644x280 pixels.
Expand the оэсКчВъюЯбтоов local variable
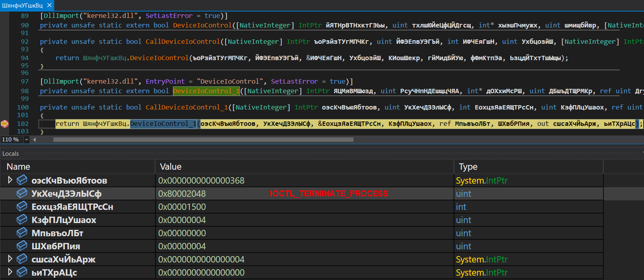click(10, 180)
